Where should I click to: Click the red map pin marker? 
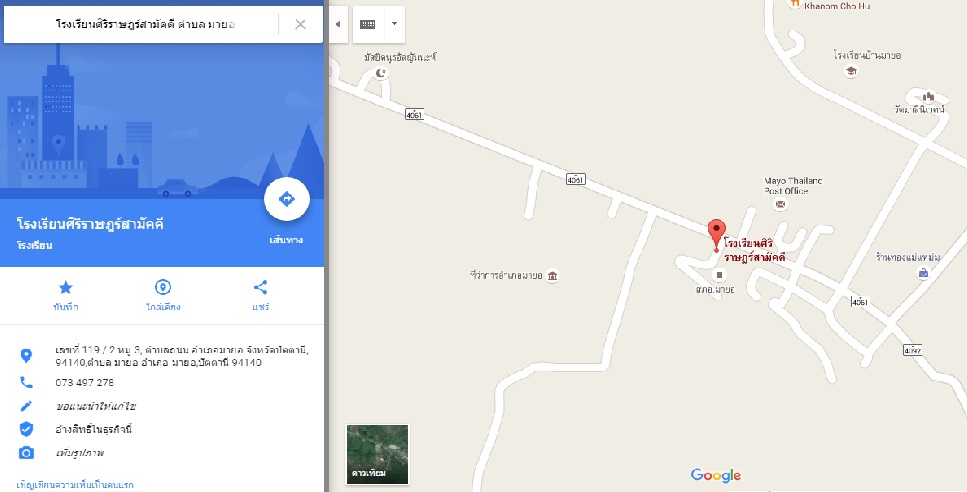(716, 235)
